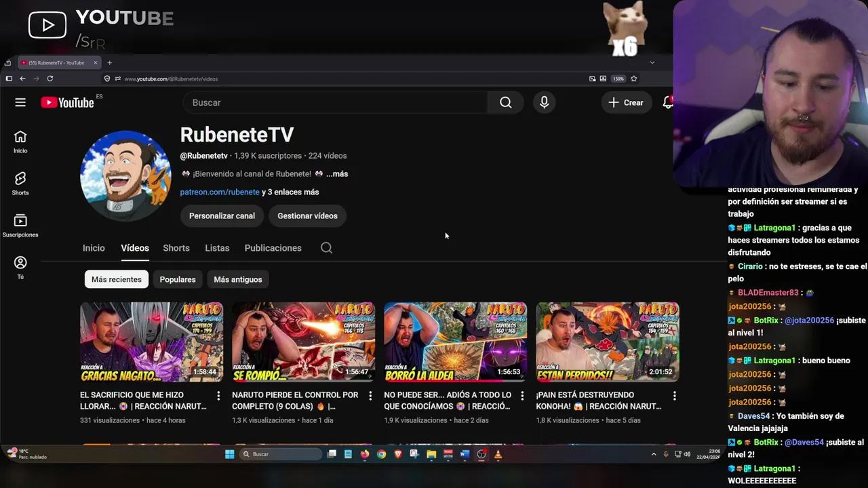
Task: Click 'Gestionar vídeos' button
Action: pos(307,216)
